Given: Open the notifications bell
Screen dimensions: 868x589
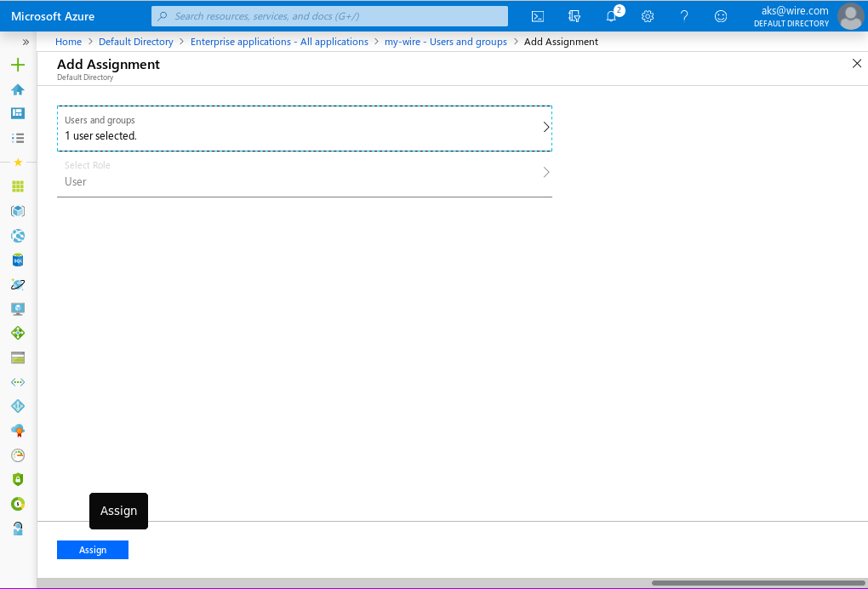Looking at the screenshot, I should click(611, 16).
